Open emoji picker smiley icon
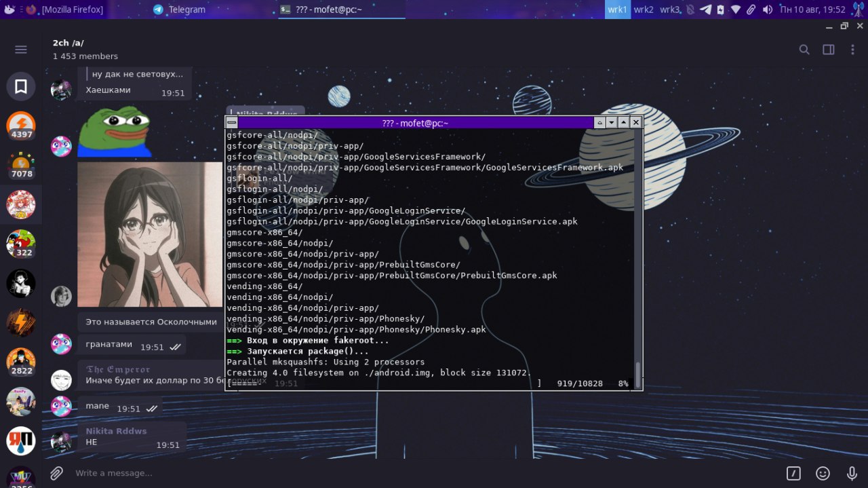This screenshot has width=868, height=488. pyautogui.click(x=823, y=473)
